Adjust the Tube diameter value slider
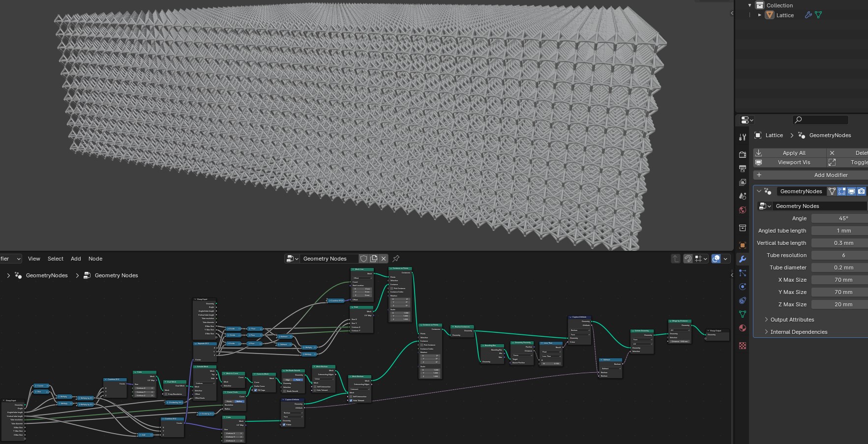 [839, 267]
